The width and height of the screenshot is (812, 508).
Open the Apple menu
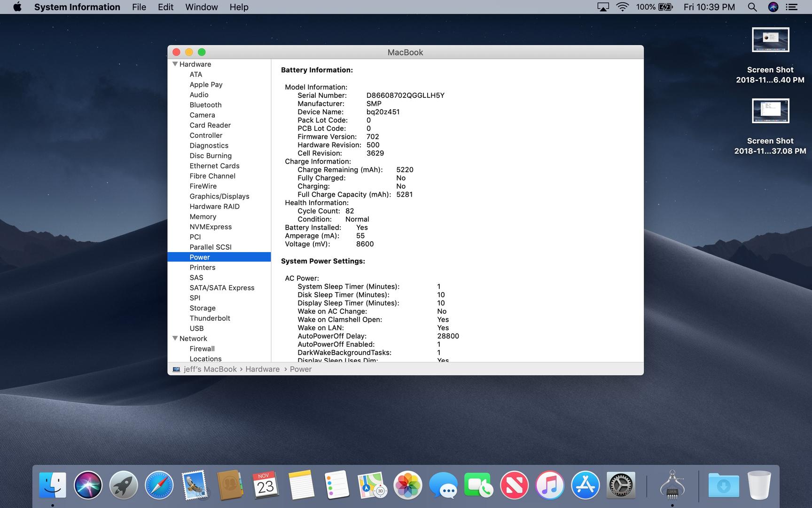17,7
